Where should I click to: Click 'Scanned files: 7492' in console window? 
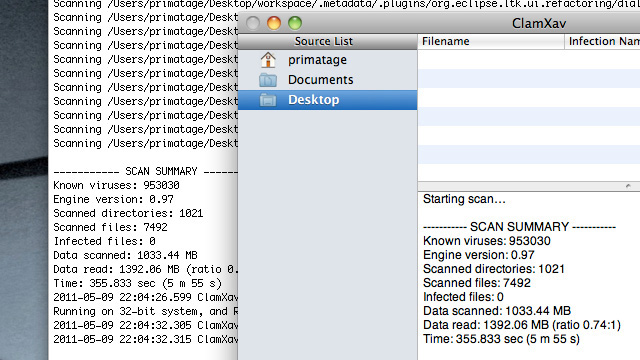tap(110, 227)
